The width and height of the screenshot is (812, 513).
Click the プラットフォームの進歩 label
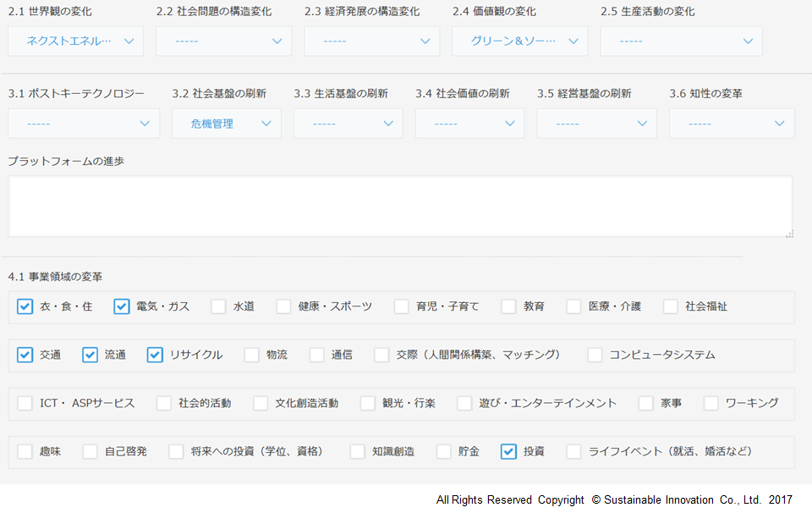point(66,161)
